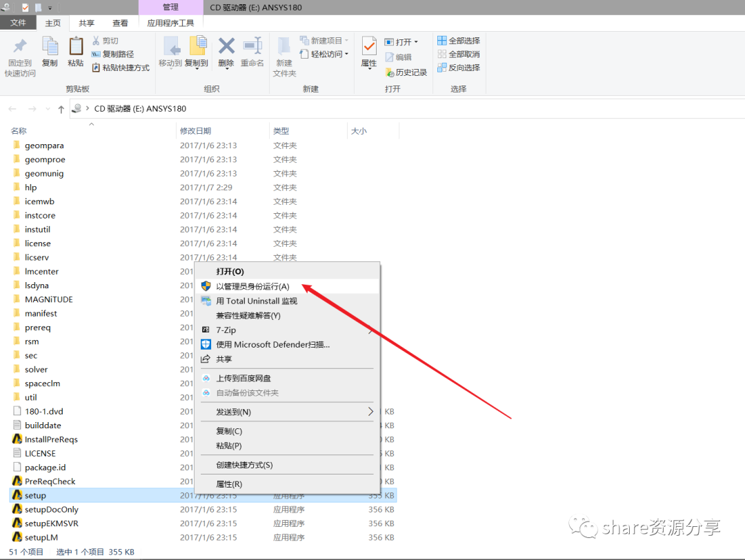Screen dimensions: 745x560
Task: Click Paste shortcut (粘贴快捷方式)
Action: [x=121, y=68]
